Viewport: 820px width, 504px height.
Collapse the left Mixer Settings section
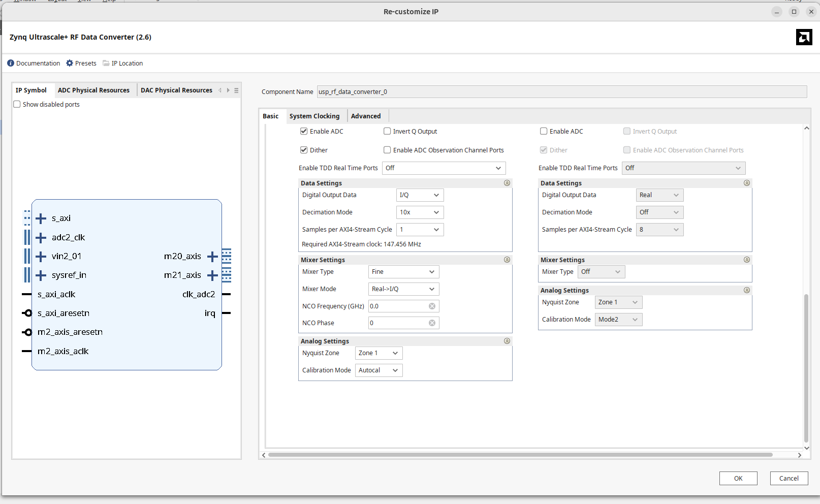pos(507,260)
